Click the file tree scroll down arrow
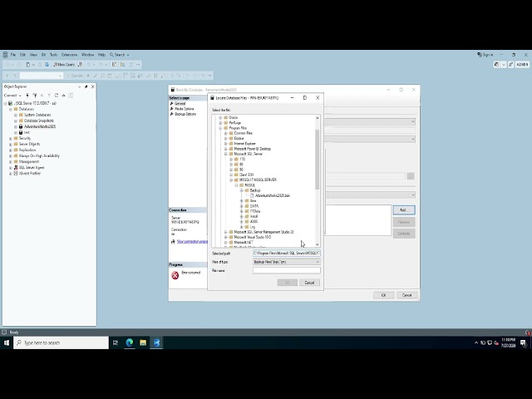The height and width of the screenshot is (399, 532). coord(318,244)
